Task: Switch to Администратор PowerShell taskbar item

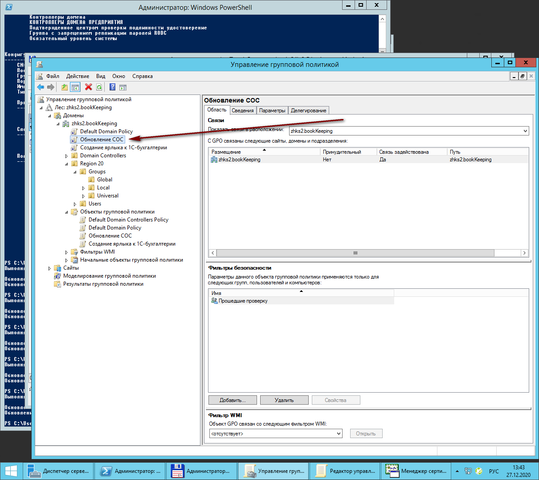Action: 130,471
